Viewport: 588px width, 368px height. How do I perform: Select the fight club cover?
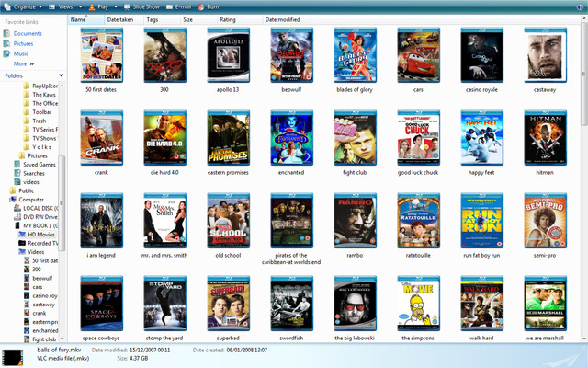tap(355, 138)
